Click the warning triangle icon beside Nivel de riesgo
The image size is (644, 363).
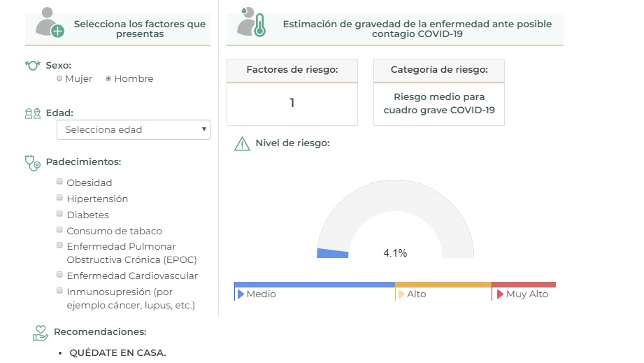click(x=242, y=144)
